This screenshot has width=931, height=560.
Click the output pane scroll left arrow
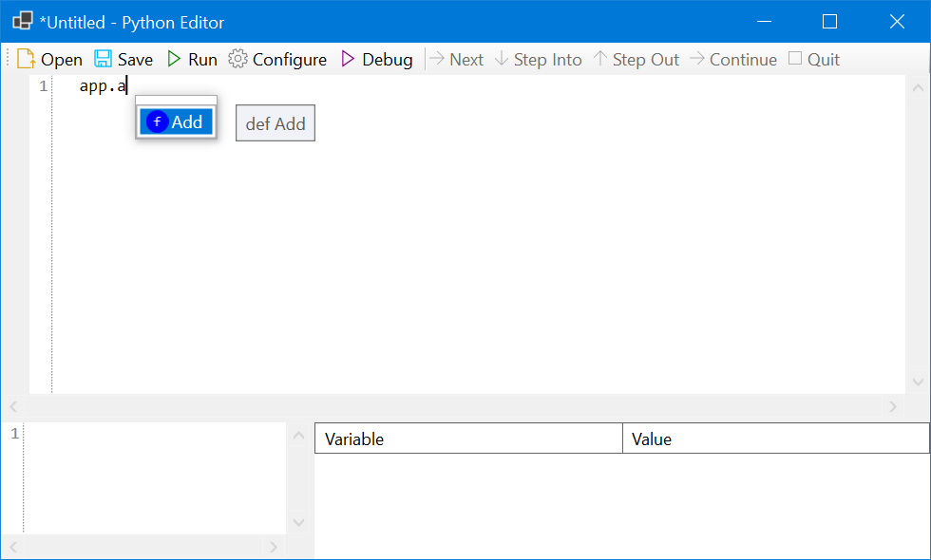13,547
